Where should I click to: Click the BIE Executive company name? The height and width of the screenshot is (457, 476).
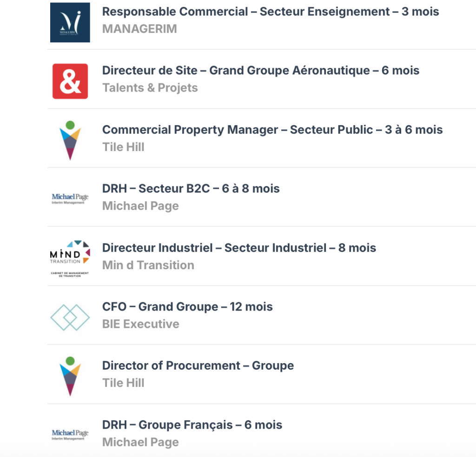pos(140,324)
